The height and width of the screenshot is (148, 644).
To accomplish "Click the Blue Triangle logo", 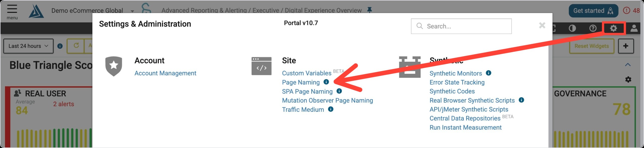I will 36,11.
